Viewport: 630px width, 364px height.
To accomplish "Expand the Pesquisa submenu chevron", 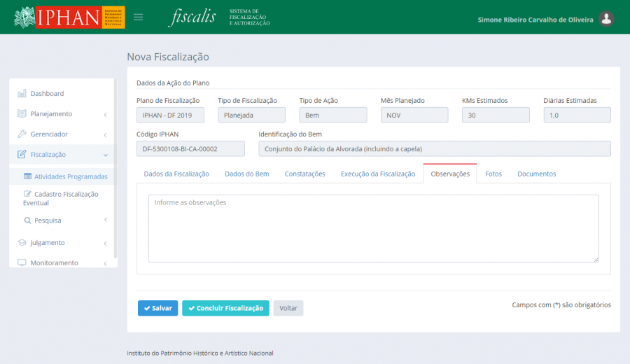I will 105,220.
